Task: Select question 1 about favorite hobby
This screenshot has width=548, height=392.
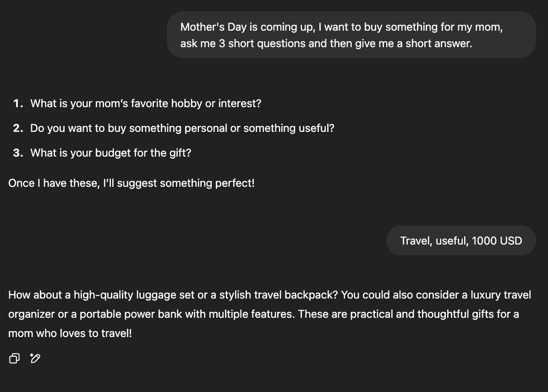Action: [x=146, y=103]
